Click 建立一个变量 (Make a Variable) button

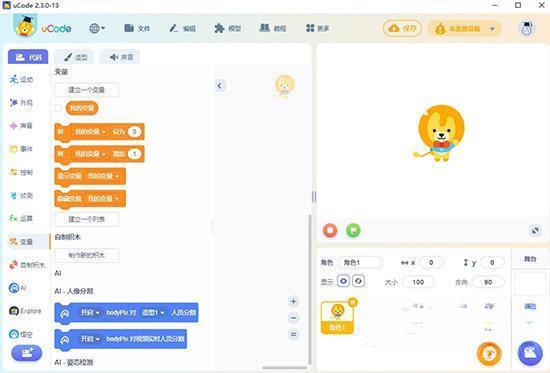tap(87, 90)
